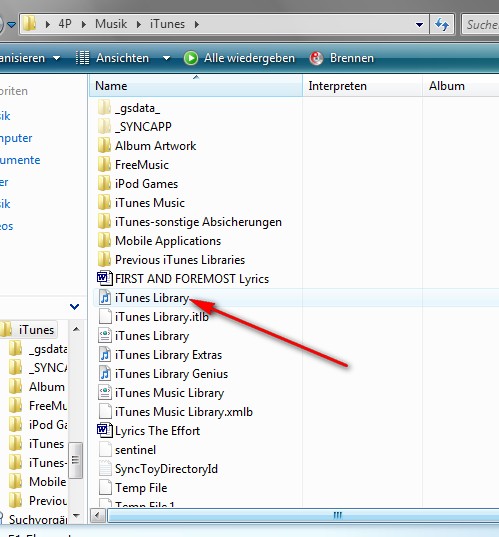Click blank file icon of iTunes Library.itlb
Image resolution: width=499 pixels, height=537 pixels.
pos(105,316)
